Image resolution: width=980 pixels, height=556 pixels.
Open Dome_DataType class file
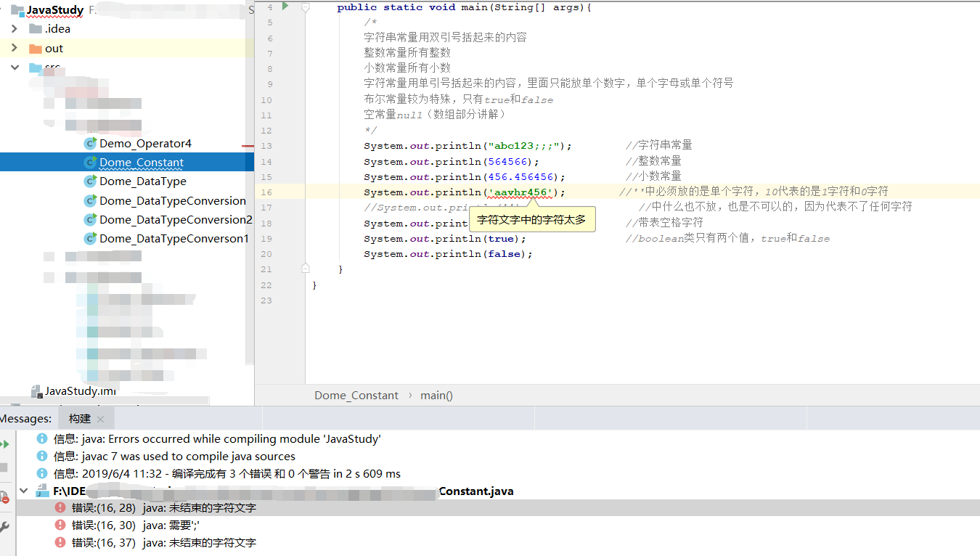(x=143, y=181)
